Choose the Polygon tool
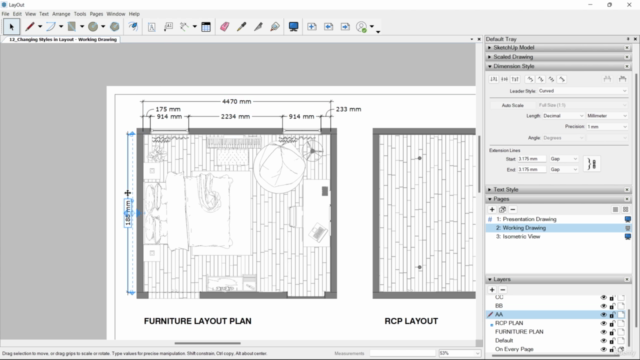Image resolution: width=640 pixels, height=360 pixels. tap(115, 27)
